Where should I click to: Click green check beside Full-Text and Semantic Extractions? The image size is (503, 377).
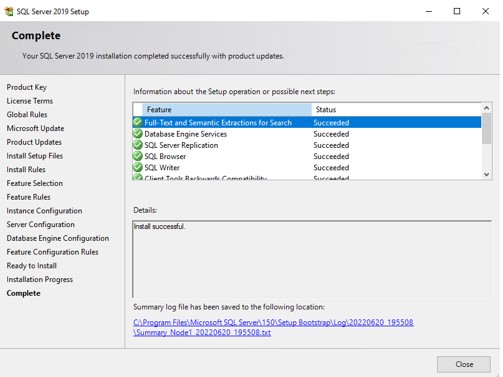[137, 122]
